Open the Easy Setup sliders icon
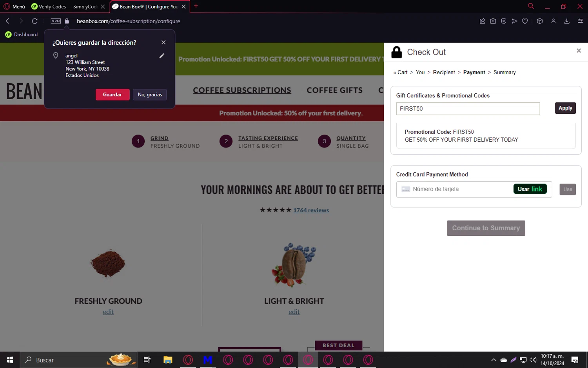The height and width of the screenshot is (368, 588). (581, 21)
